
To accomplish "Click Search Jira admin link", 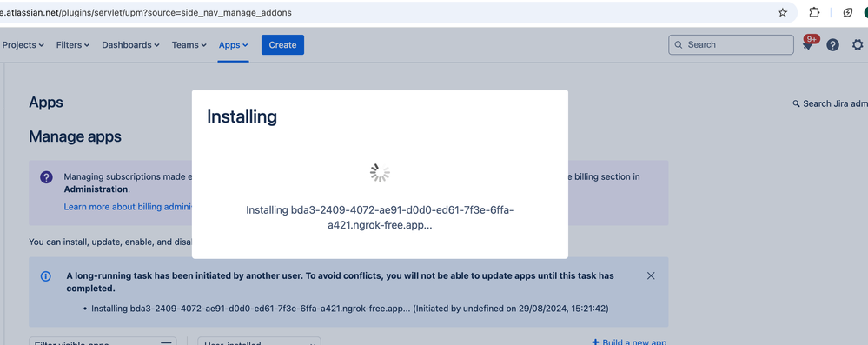I will tap(830, 103).
